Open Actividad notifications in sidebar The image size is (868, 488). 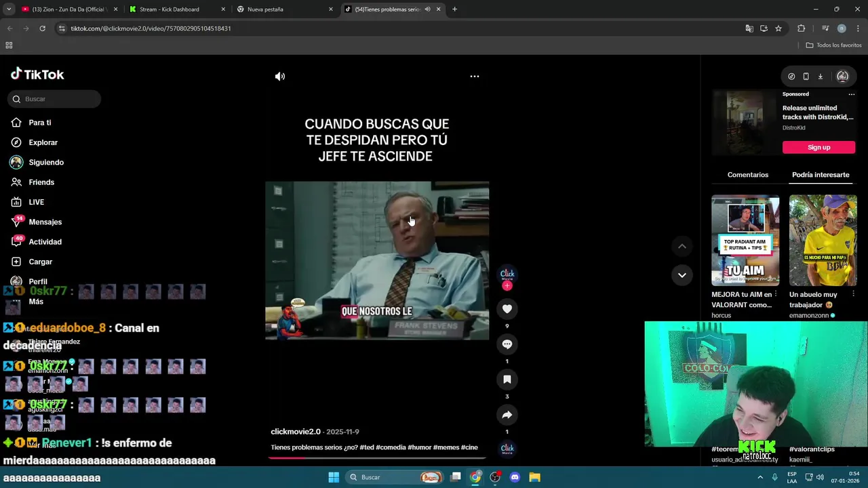(45, 242)
